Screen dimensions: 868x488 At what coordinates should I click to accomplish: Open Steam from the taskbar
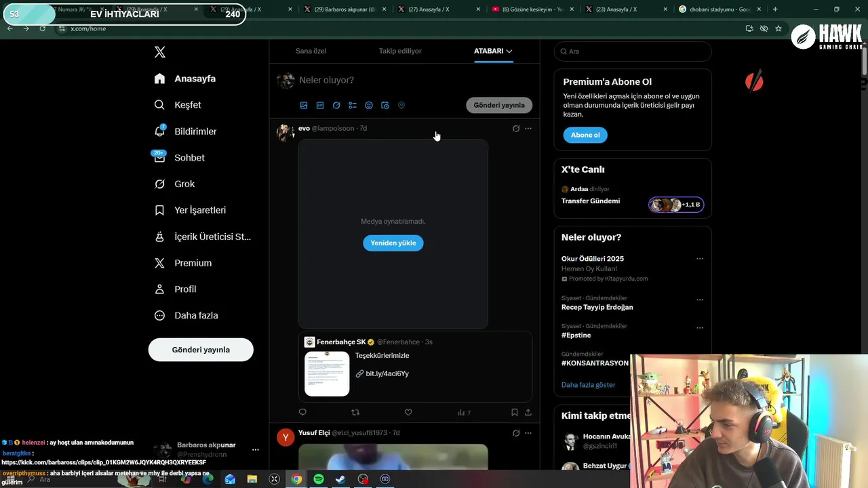pos(340,479)
